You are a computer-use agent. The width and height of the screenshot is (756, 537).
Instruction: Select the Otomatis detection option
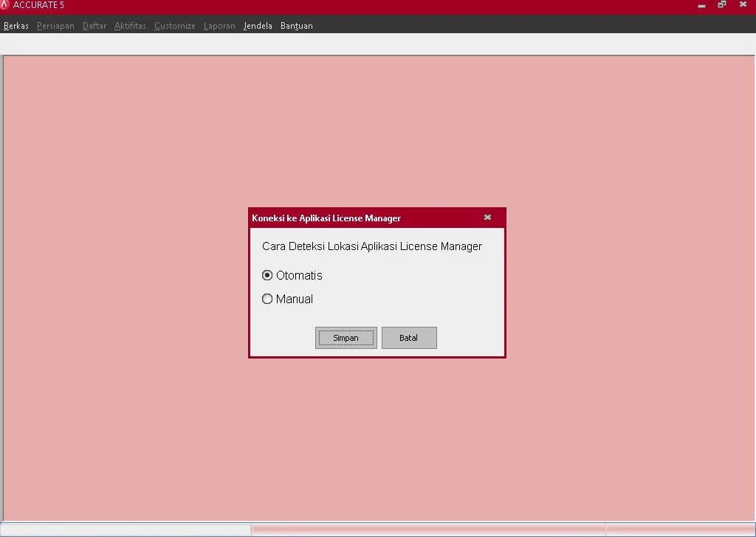click(x=267, y=275)
